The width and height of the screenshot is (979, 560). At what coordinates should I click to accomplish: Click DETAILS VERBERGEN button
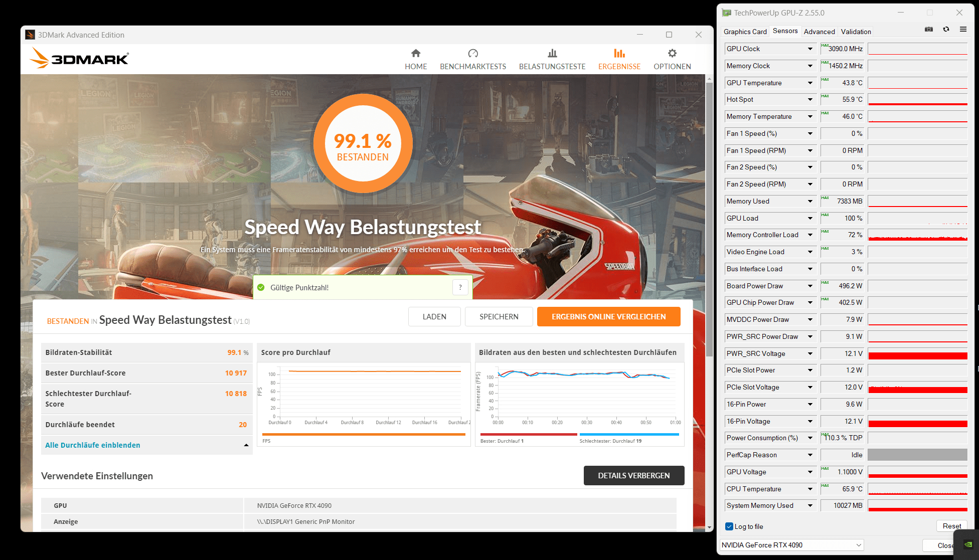[634, 476]
